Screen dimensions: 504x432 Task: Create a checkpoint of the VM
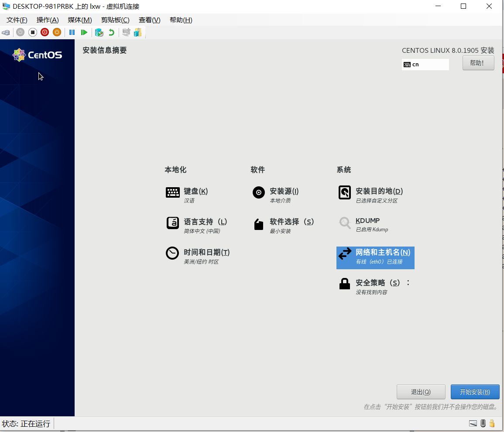tap(99, 32)
